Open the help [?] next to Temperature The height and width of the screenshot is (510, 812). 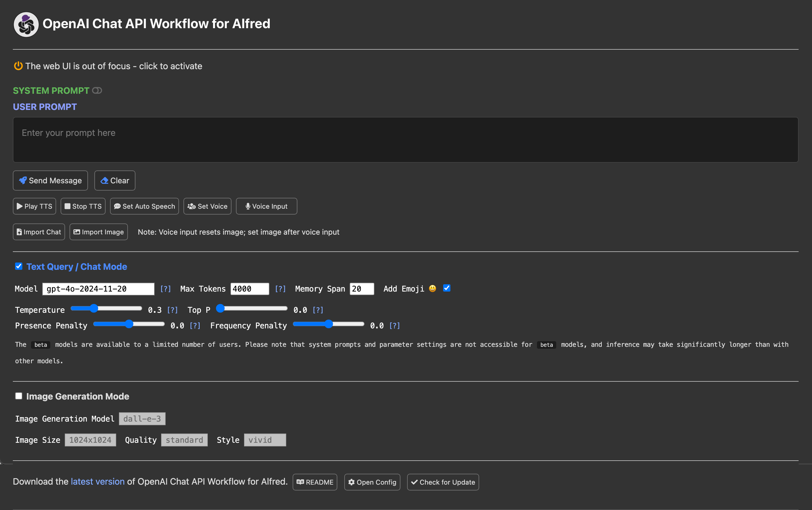pos(172,310)
